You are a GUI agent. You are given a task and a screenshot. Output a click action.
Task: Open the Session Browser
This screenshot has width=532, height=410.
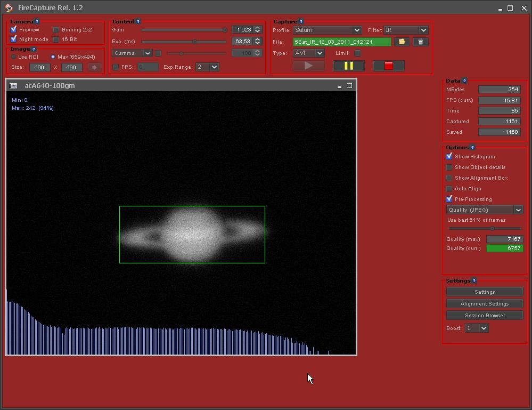point(485,316)
